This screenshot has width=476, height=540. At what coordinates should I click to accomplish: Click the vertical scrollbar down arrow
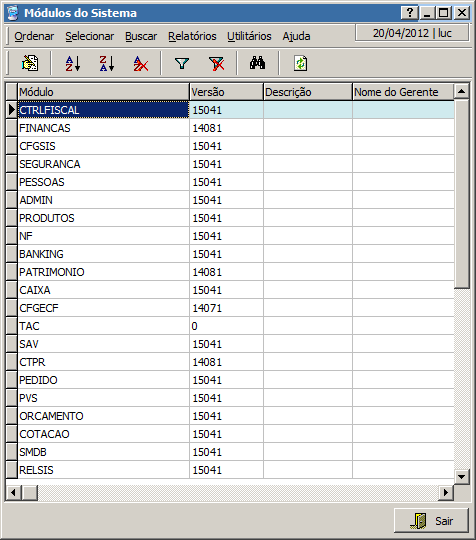462,477
